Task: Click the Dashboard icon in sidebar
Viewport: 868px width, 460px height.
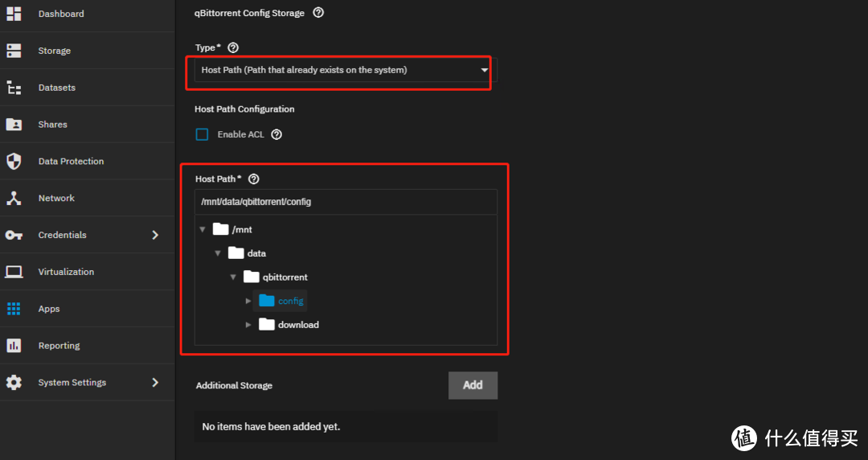Action: click(14, 14)
